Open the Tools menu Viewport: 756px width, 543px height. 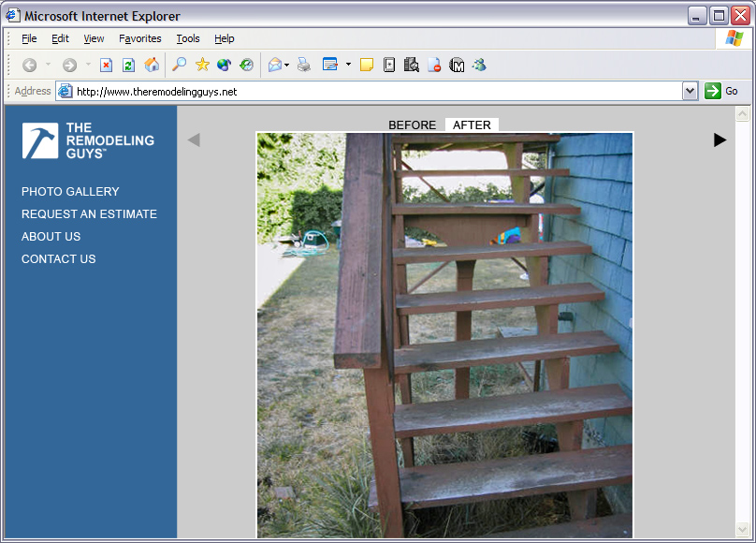click(188, 38)
